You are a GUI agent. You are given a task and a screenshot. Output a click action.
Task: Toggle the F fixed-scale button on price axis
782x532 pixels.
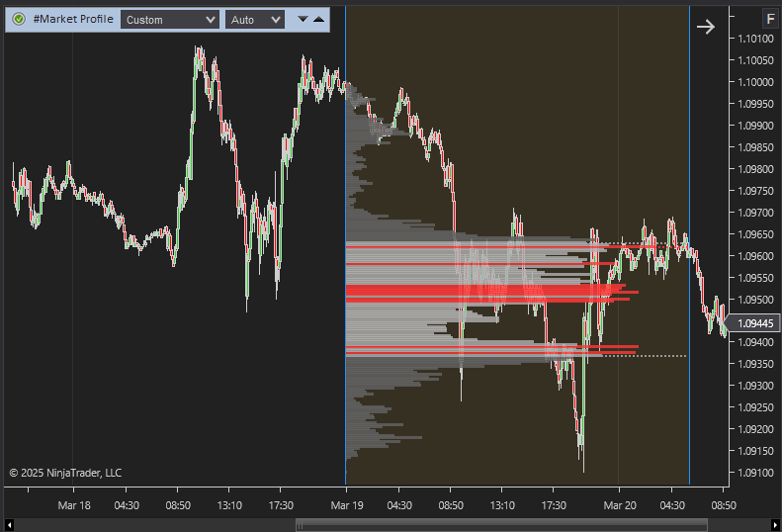[769, 18]
